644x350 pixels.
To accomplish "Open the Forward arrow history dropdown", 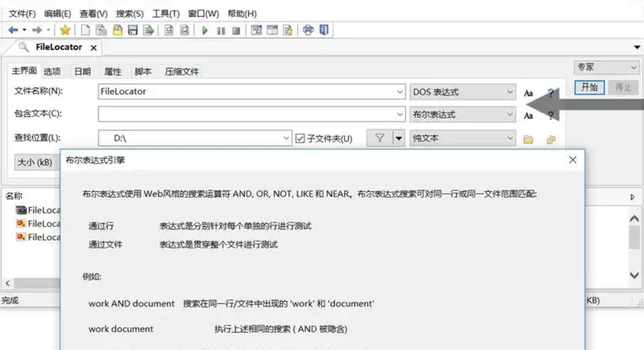I will (49, 30).
